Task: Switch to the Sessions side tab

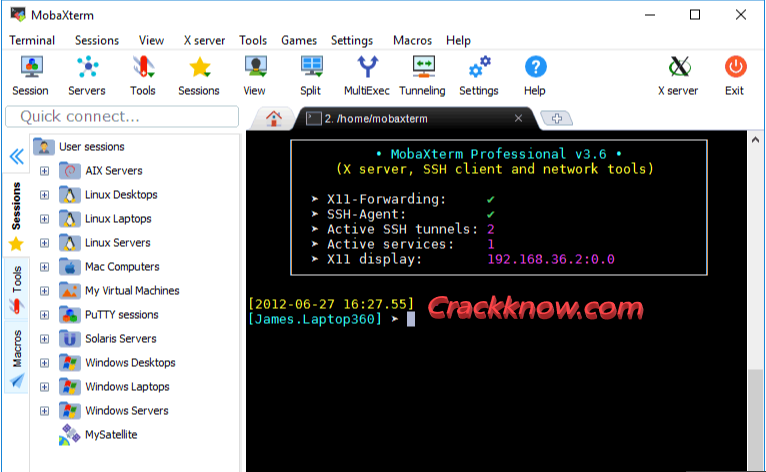Action: (x=17, y=215)
